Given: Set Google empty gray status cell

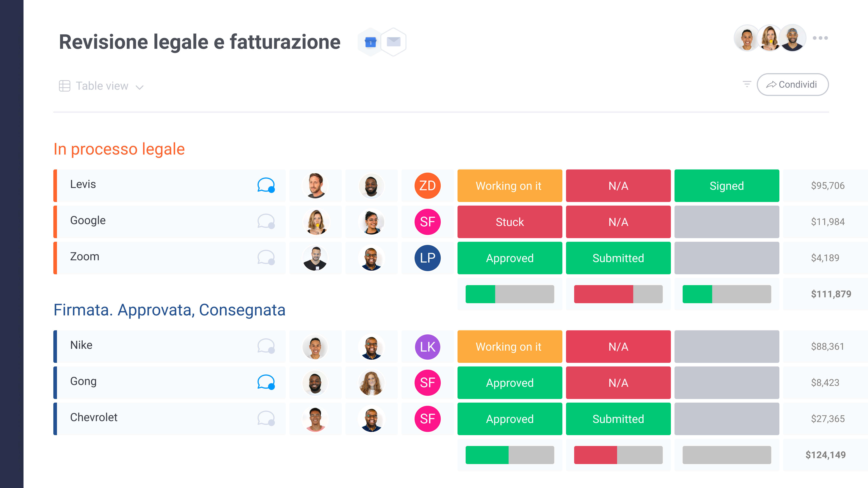Looking at the screenshot, I should [x=726, y=222].
